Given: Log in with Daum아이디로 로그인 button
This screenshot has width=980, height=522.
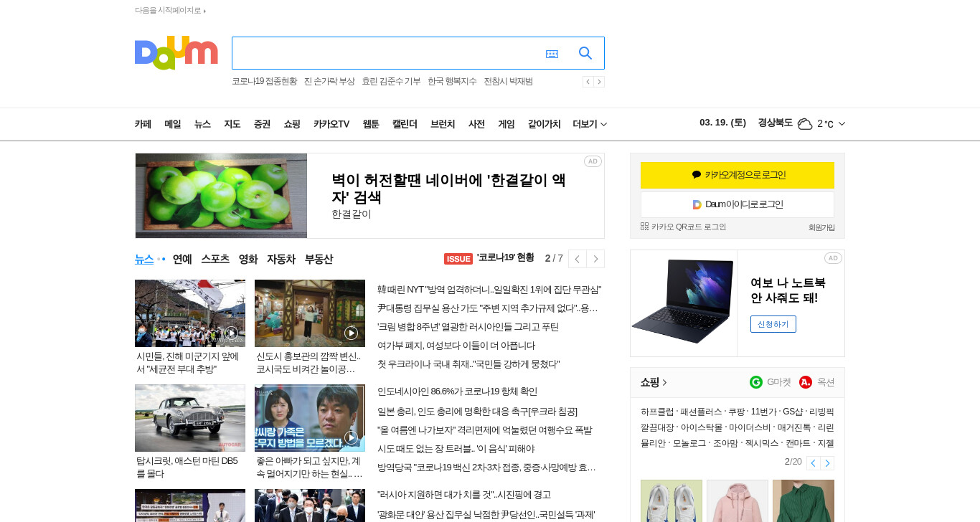Looking at the screenshot, I should [738, 204].
